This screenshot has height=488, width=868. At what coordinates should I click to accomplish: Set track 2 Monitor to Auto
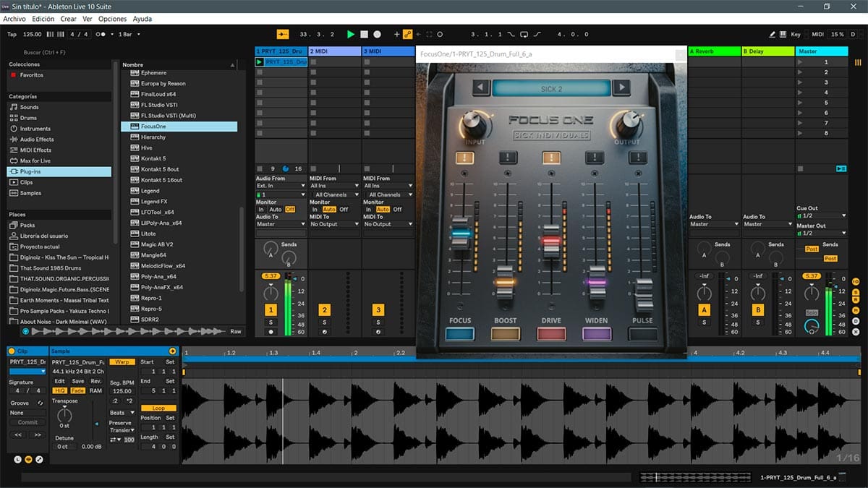point(329,210)
